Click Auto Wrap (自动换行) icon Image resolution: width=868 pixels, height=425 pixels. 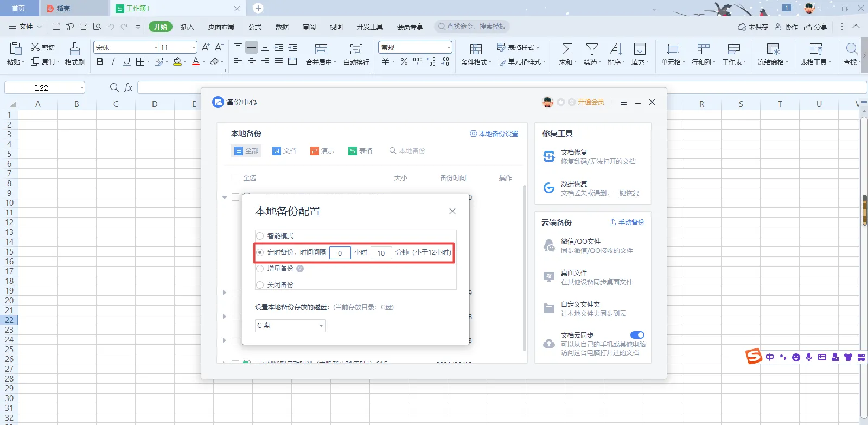356,49
